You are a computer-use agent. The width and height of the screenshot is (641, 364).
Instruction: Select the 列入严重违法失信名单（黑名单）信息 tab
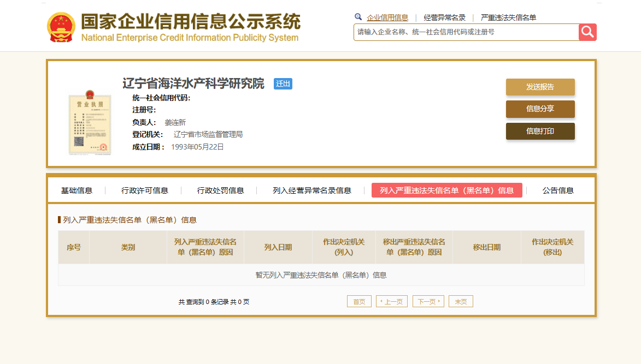(447, 190)
